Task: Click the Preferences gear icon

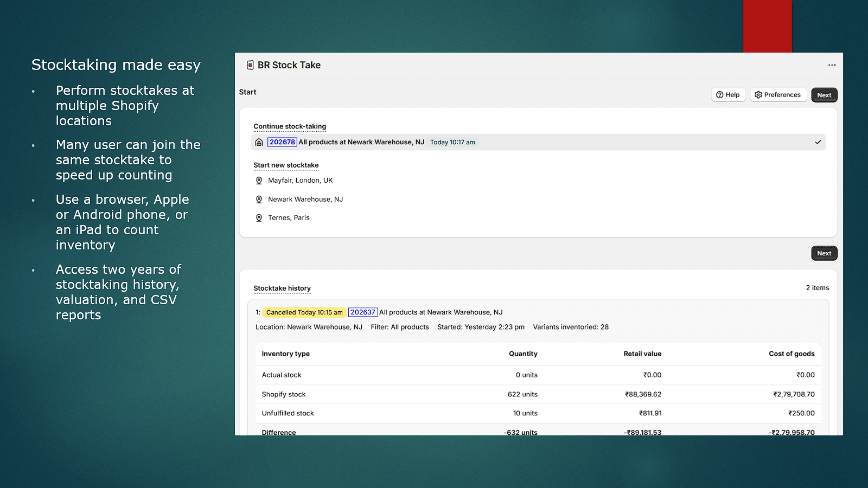Action: coord(758,95)
